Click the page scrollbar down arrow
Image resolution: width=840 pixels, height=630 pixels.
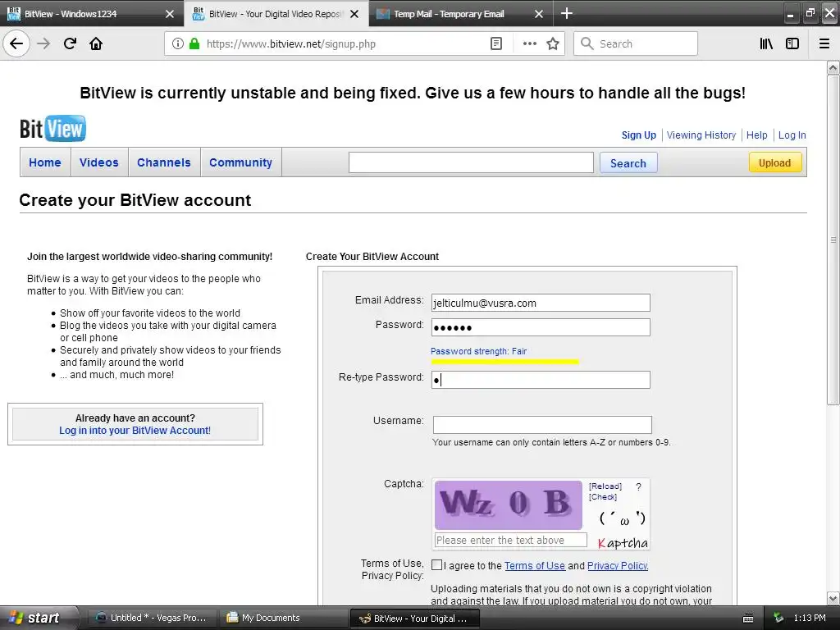[x=833, y=598]
